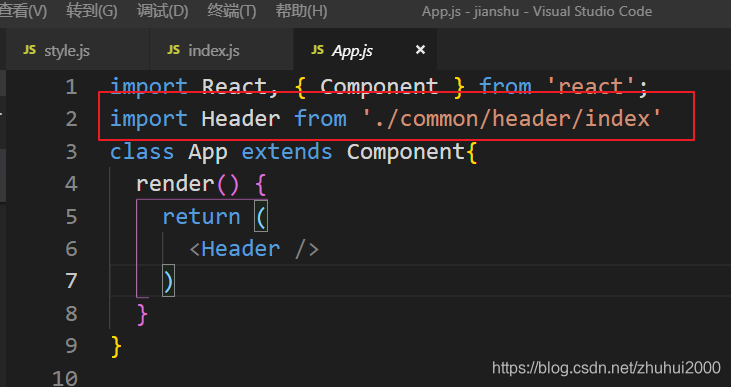This screenshot has height=387, width=731.
Task: Click the 'from' keyword on line 2
Action: coord(321,118)
